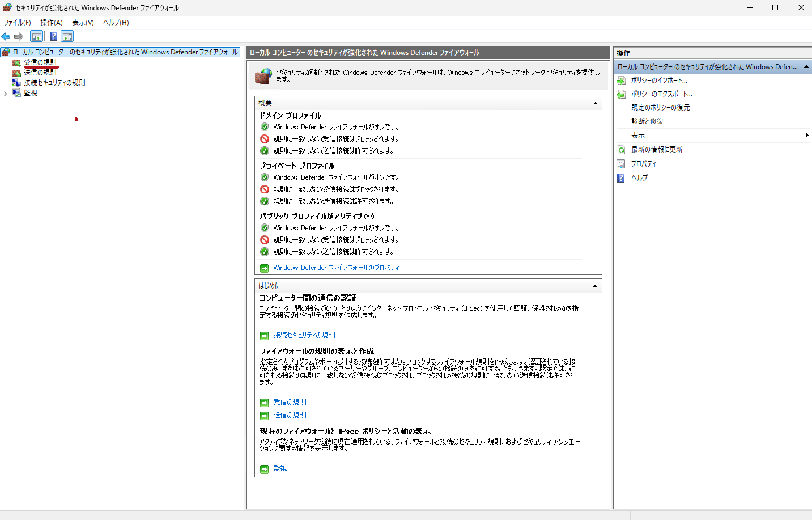The height and width of the screenshot is (520, 812).
Task: Click 既定のポリシーの復元 action
Action: click(661, 108)
